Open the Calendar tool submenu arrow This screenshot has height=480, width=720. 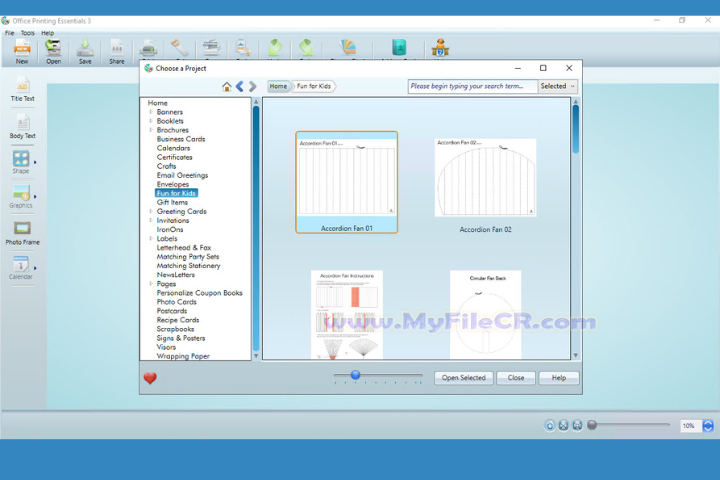click(x=35, y=268)
